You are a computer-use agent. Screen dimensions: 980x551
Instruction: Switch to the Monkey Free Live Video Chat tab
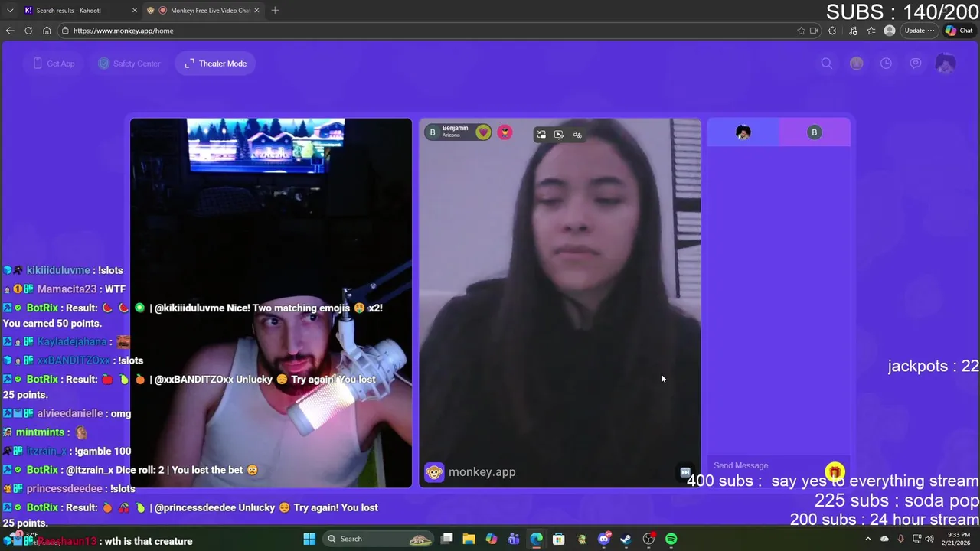203,10
